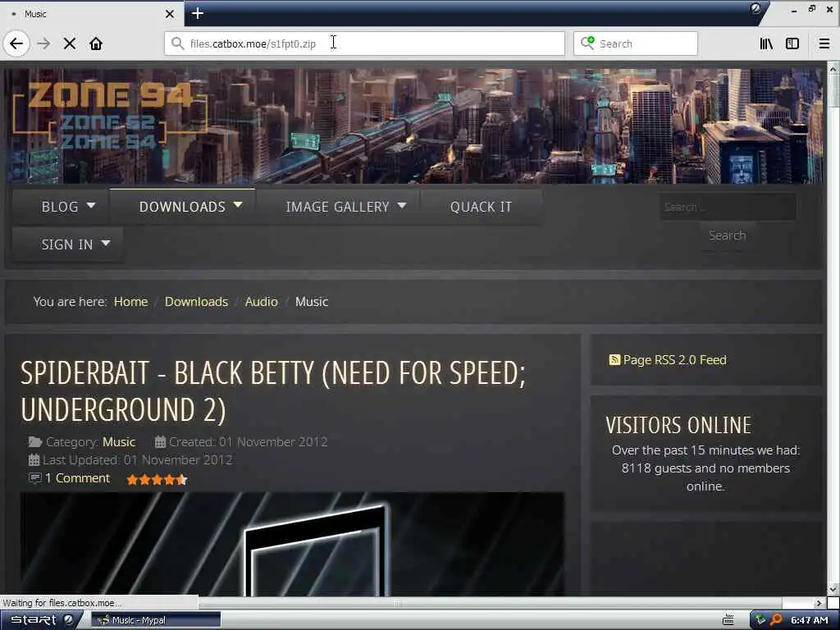Click the clock showing 6:47 AM

[x=809, y=620]
